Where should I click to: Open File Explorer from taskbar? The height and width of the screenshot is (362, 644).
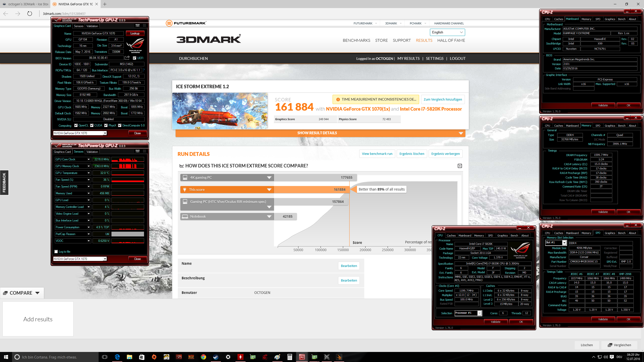click(130, 357)
